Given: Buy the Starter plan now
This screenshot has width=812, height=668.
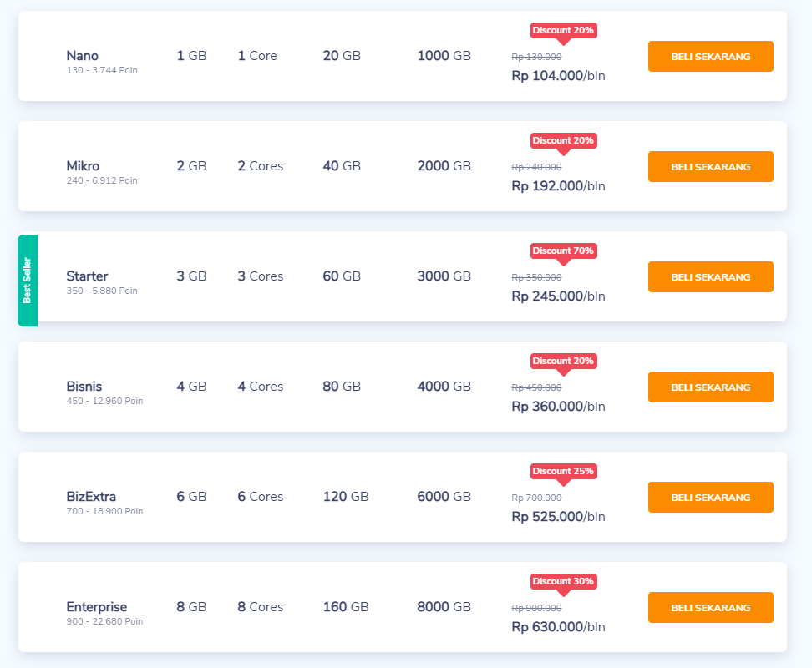Looking at the screenshot, I should (x=710, y=277).
